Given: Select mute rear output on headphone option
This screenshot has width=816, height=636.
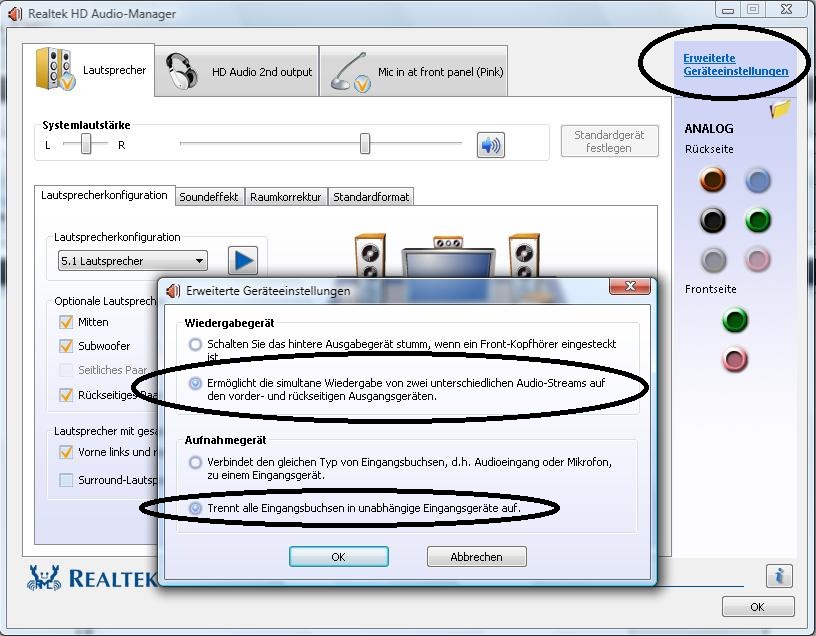Looking at the screenshot, I should tap(195, 344).
